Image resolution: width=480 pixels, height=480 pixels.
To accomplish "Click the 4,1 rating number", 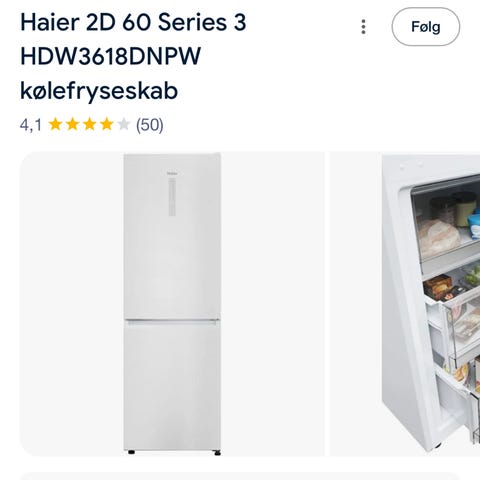I will (31, 125).
